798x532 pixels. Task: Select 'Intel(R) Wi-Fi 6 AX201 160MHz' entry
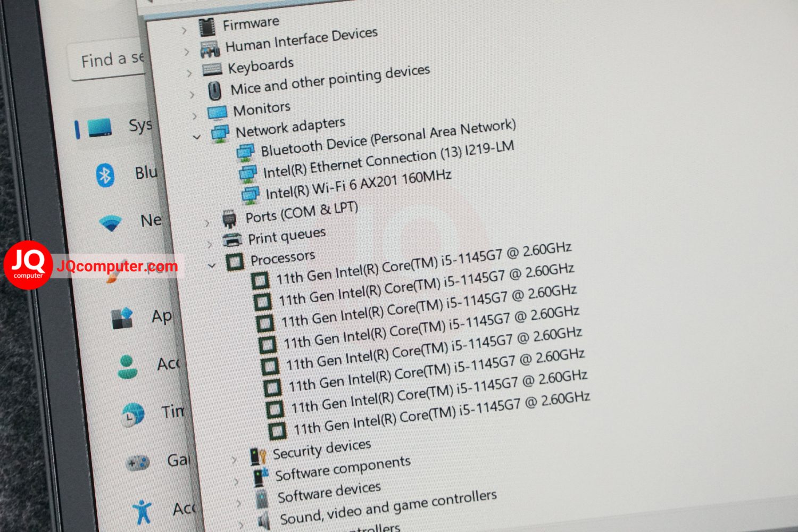[359, 185]
